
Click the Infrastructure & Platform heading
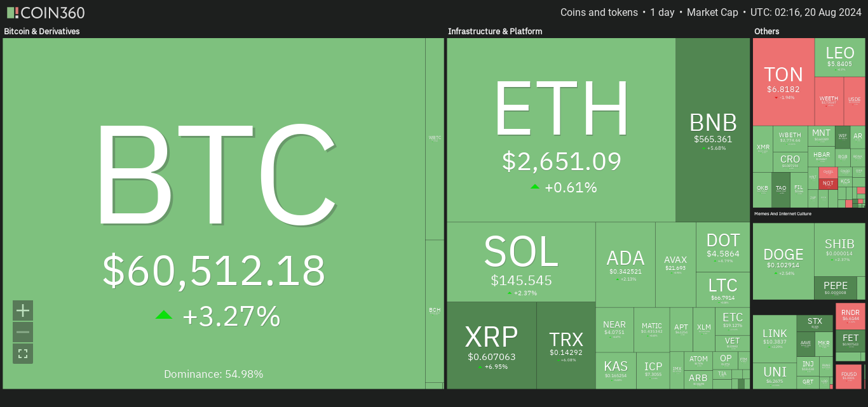[x=495, y=31]
